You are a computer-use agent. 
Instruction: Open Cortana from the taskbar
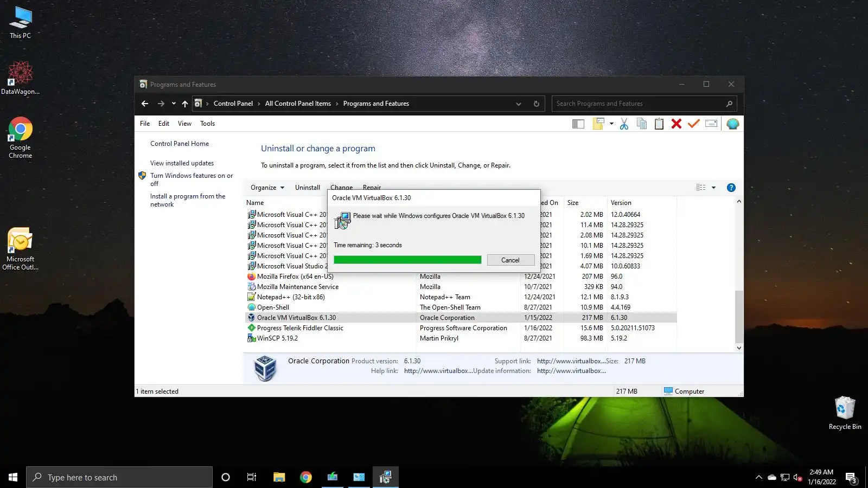(x=226, y=477)
